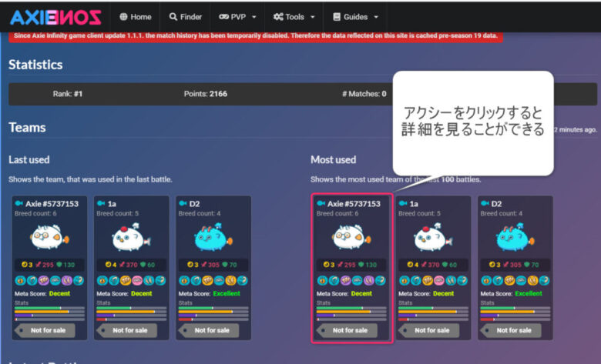Click the Teams heading

point(27,128)
